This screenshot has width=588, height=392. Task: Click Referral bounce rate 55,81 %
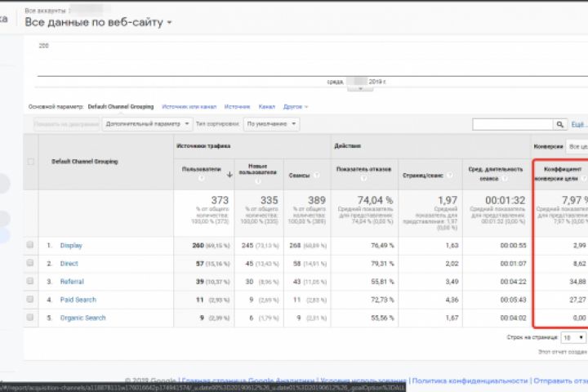point(382,281)
